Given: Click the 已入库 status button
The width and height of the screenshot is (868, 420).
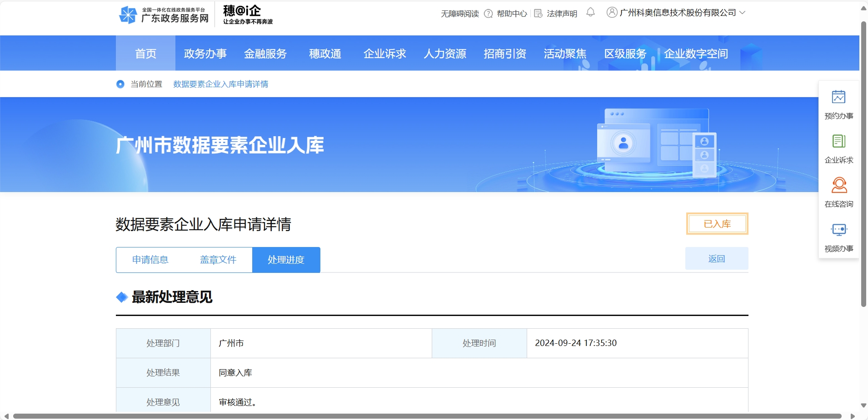Looking at the screenshot, I should click(717, 223).
